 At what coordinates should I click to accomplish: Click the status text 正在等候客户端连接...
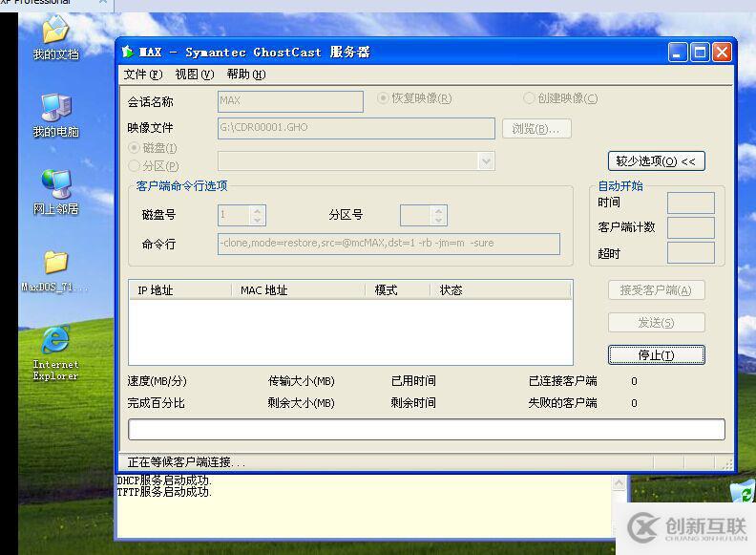(x=186, y=462)
